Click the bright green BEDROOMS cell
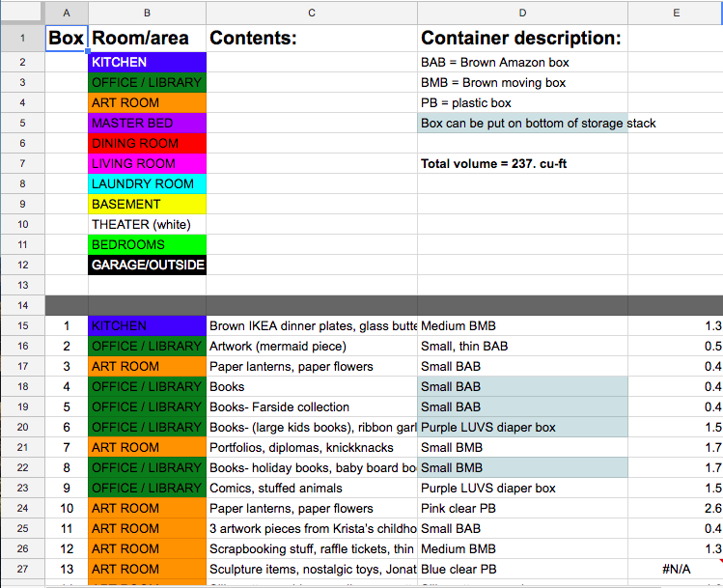 click(x=147, y=245)
